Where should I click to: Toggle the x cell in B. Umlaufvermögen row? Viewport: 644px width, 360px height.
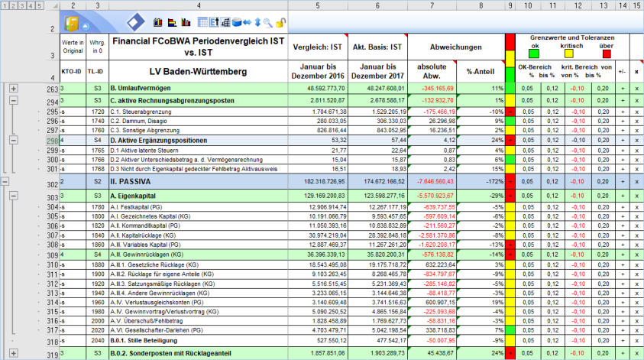pos(636,89)
